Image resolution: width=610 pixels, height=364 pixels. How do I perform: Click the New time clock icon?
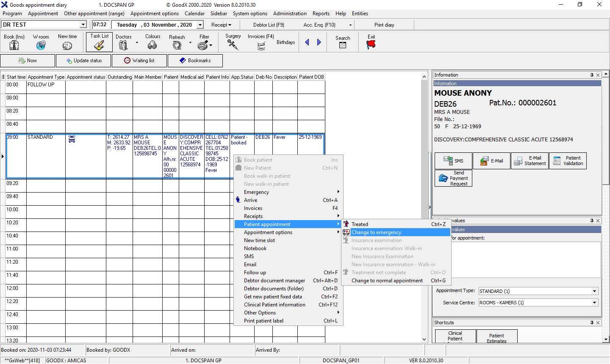coord(67,45)
